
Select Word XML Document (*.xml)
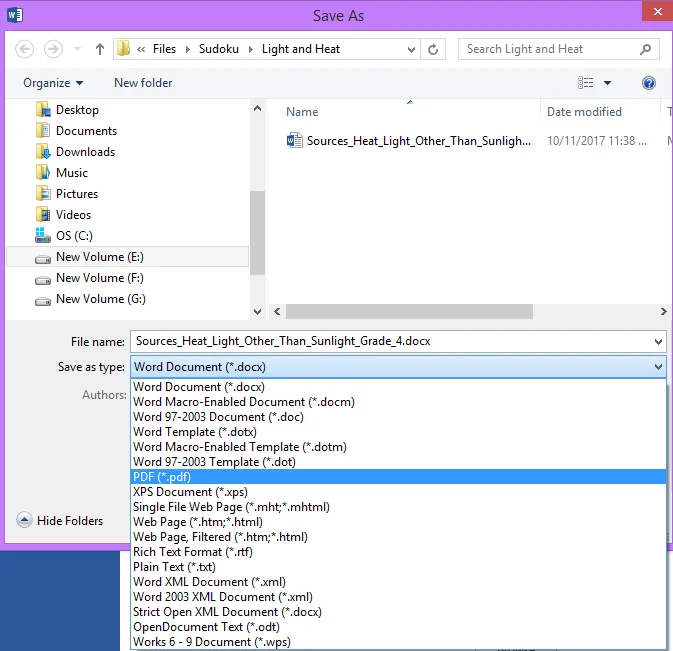(398, 582)
